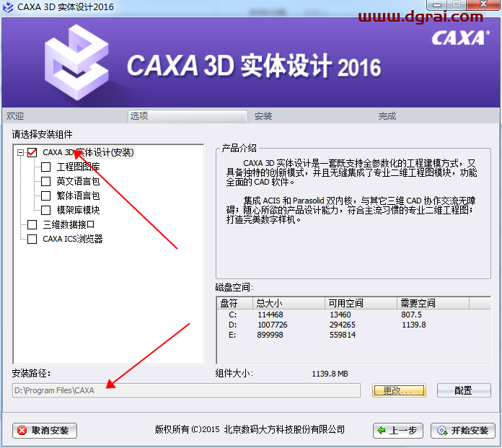Image resolution: width=502 pixels, height=448 pixels.
Task: Close the installer window
Action: (483, 4)
